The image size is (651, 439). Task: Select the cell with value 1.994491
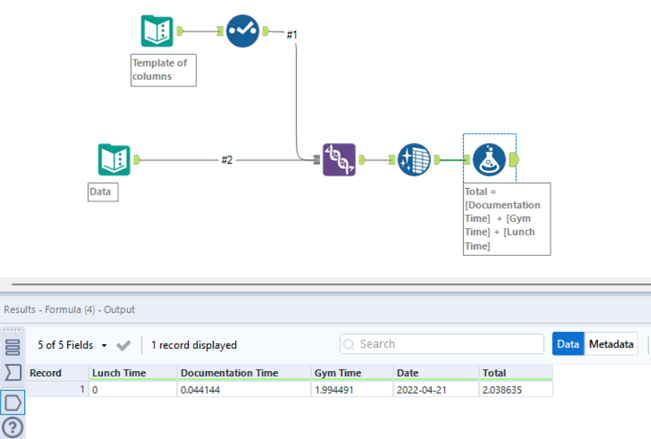pyautogui.click(x=352, y=390)
